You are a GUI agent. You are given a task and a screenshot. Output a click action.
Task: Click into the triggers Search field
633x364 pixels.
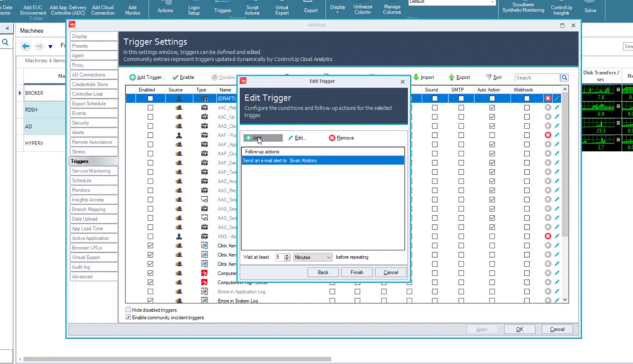coord(537,77)
